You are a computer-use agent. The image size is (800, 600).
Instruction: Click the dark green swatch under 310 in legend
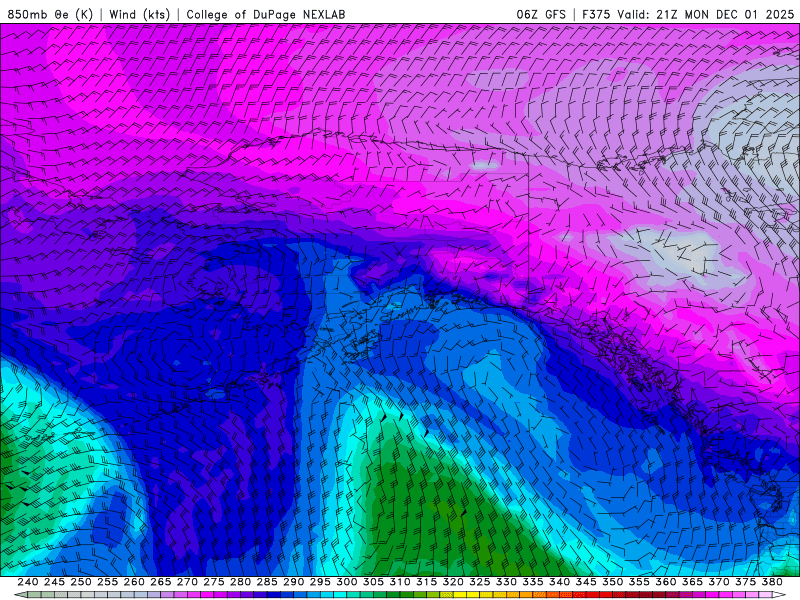(393, 595)
